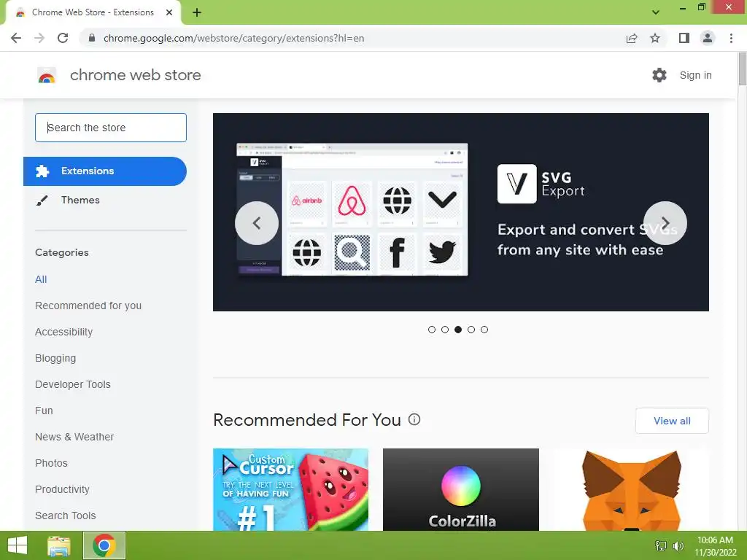Open network status tray icon
Viewport: 747px width, 560px height.
coord(661,545)
